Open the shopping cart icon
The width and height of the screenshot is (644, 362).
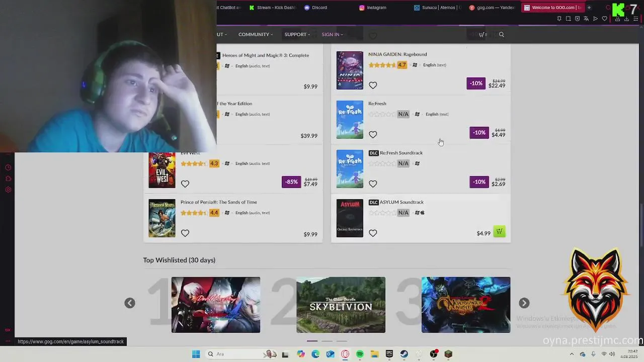(482, 35)
